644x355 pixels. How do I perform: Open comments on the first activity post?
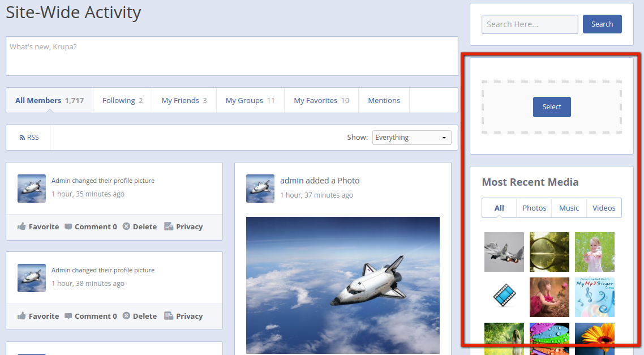click(x=91, y=226)
